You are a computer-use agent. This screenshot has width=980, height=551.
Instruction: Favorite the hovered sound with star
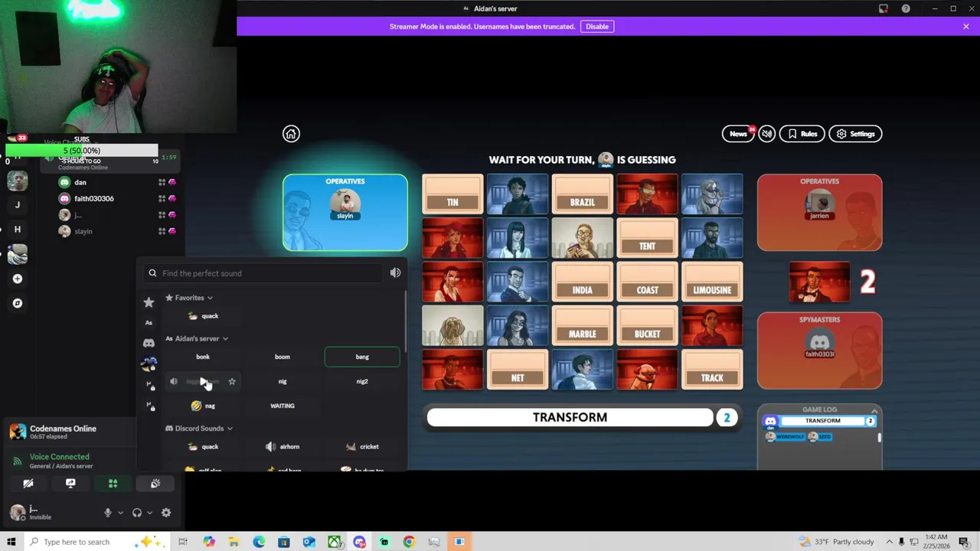click(x=232, y=381)
